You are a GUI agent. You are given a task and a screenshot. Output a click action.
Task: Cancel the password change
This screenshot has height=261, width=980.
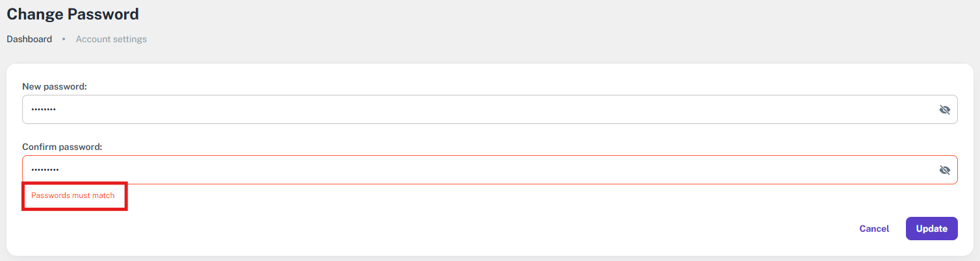(874, 229)
